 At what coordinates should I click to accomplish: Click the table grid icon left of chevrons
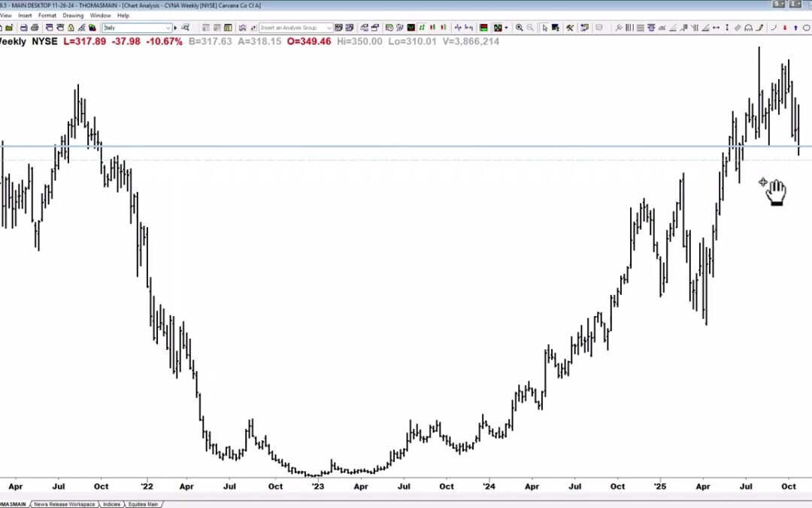[228, 28]
